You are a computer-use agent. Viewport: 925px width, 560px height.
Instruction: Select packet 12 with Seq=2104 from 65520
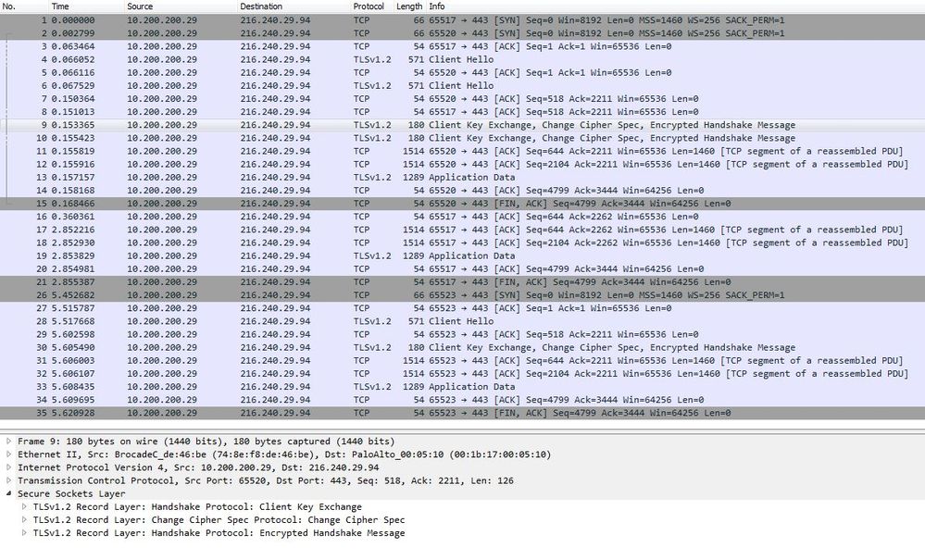pos(463,164)
